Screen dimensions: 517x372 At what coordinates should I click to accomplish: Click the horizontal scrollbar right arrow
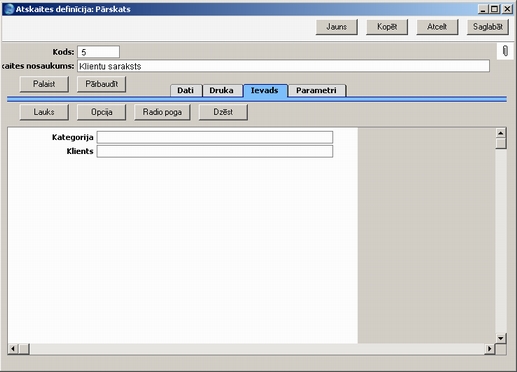pyautogui.click(x=489, y=349)
